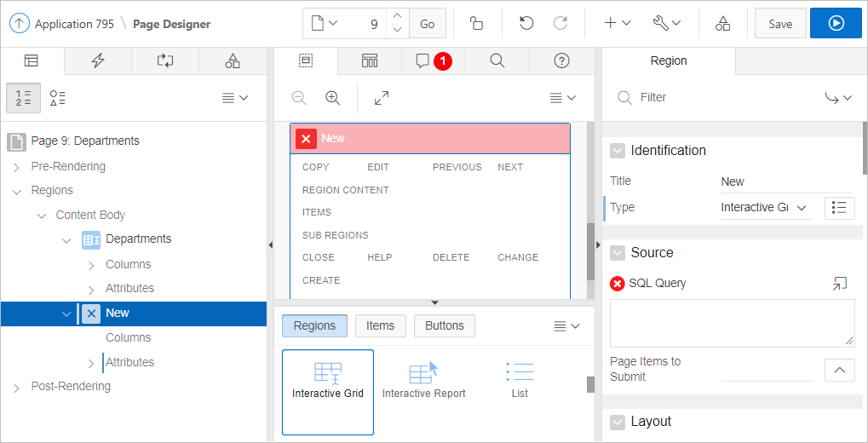The image size is (868, 443).
Task: Open the Shared Components icon in toolbar
Action: pyautogui.click(x=722, y=24)
